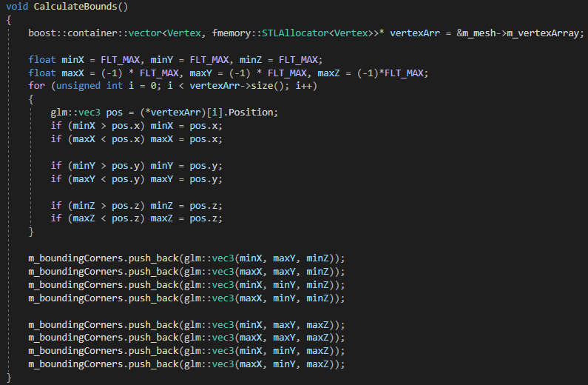Click the 'if (minZ > pos.z)' line
Screen dimensions: 588x385
coord(137,206)
